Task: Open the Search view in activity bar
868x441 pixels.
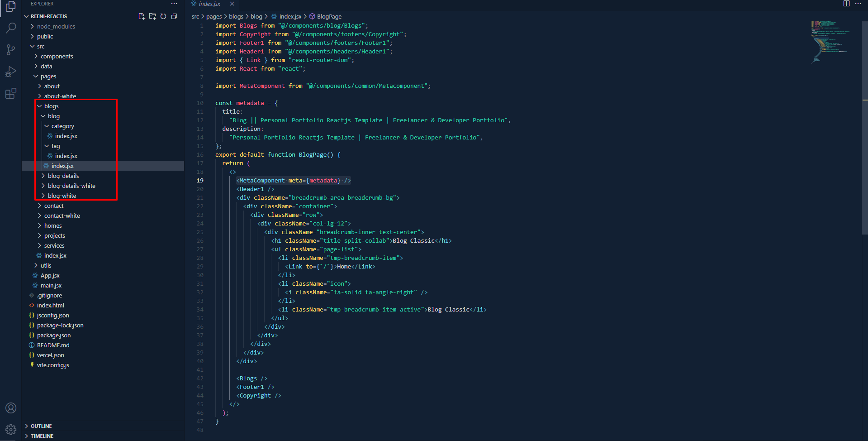Action: coord(11,28)
